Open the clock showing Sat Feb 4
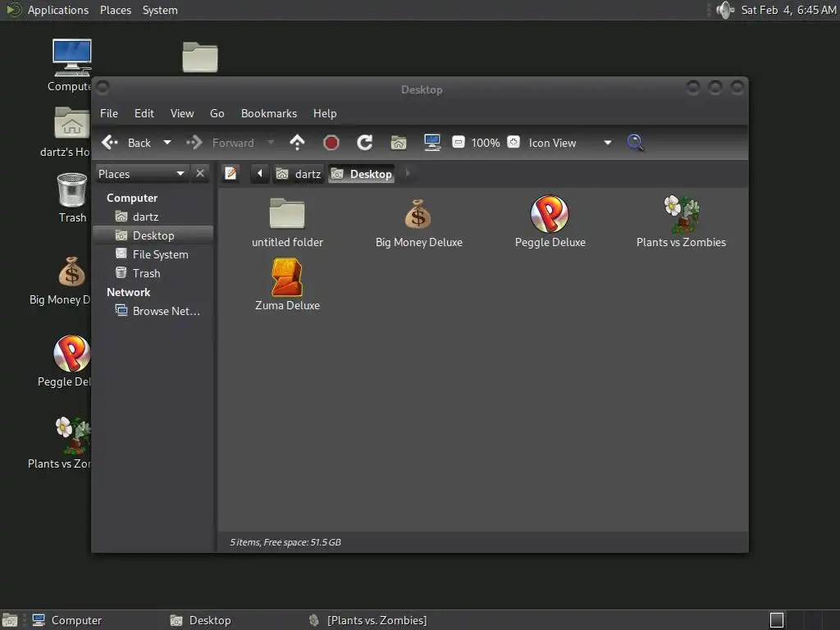This screenshot has width=840, height=630. [x=788, y=10]
